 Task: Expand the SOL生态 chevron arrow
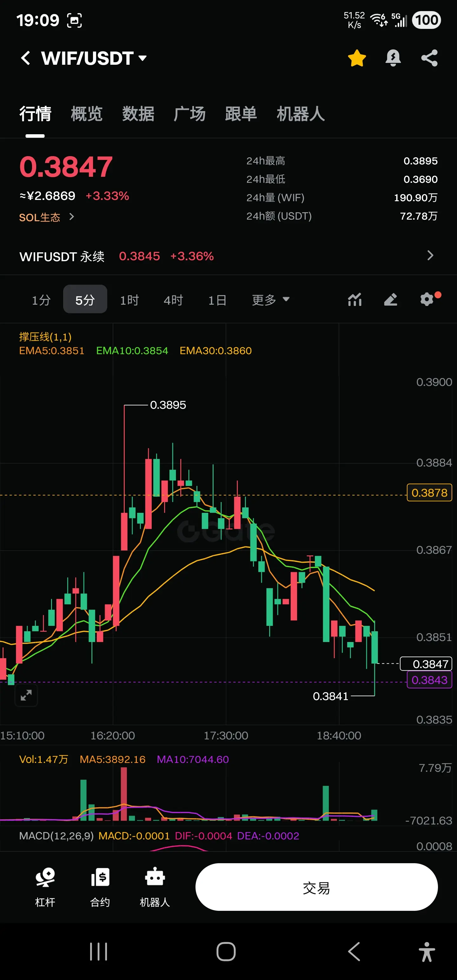71,217
